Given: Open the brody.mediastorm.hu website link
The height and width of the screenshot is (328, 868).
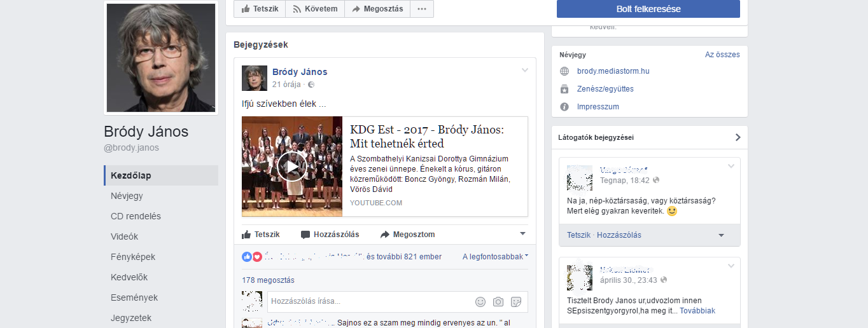Looking at the screenshot, I should pyautogui.click(x=613, y=71).
